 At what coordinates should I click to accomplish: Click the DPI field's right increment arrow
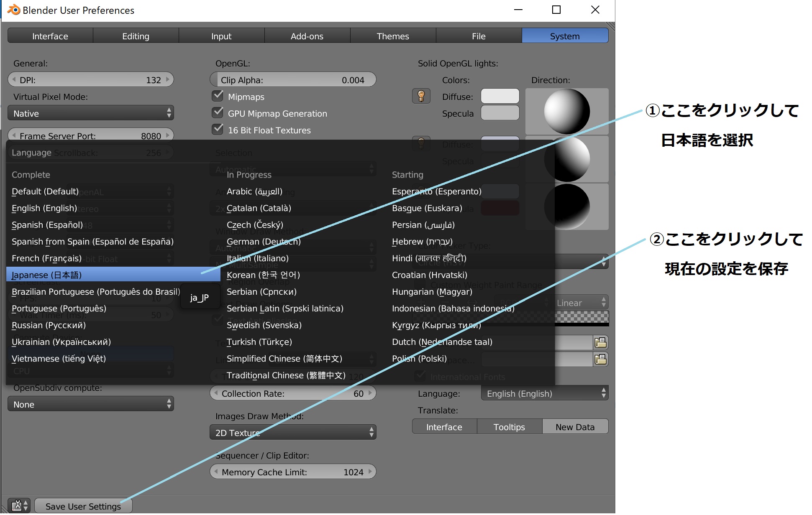coord(168,79)
